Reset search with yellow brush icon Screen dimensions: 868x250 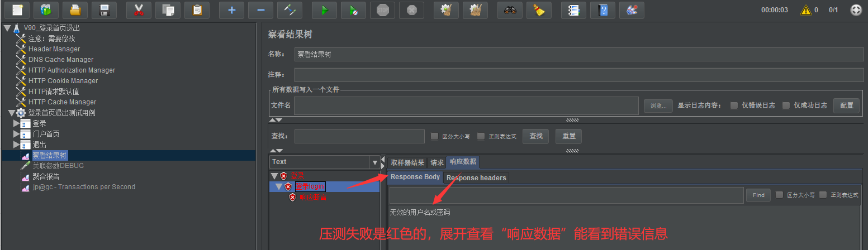pos(539,9)
